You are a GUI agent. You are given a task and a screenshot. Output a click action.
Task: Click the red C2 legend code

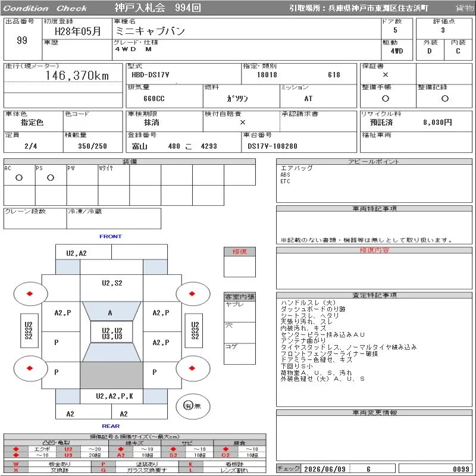pos(226,455)
